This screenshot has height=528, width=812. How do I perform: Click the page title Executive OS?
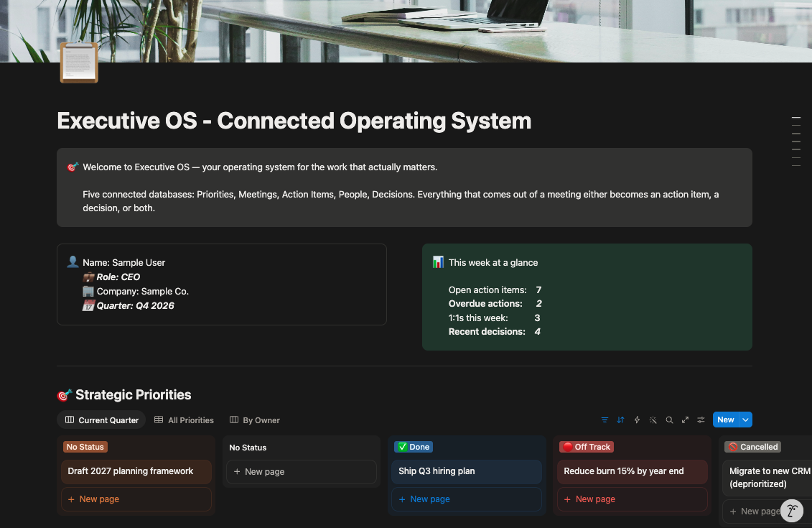click(294, 121)
